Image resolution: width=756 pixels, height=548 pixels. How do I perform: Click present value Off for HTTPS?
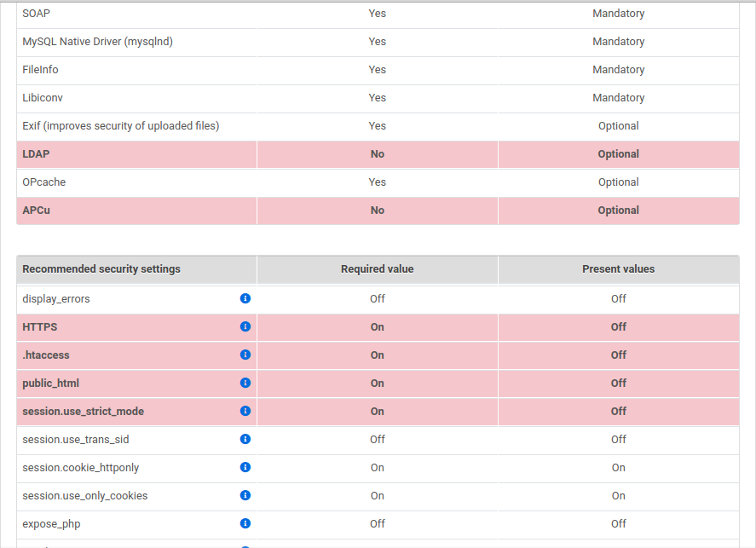click(619, 326)
